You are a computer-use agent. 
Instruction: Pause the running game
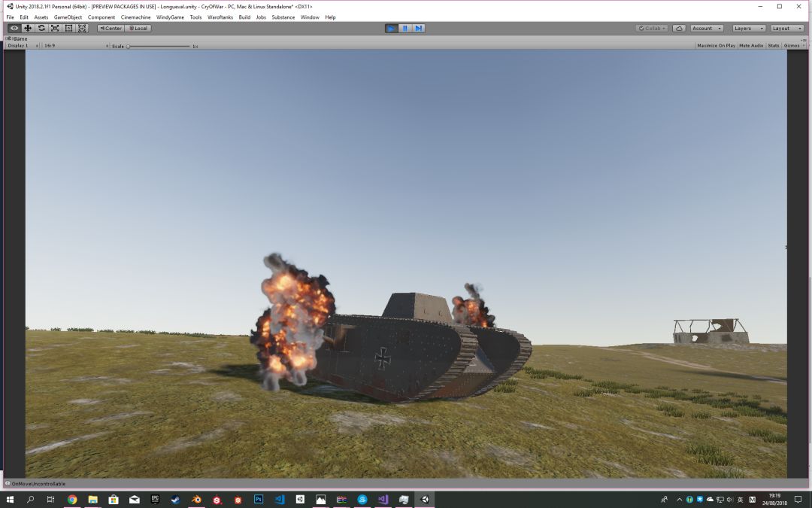coord(405,29)
